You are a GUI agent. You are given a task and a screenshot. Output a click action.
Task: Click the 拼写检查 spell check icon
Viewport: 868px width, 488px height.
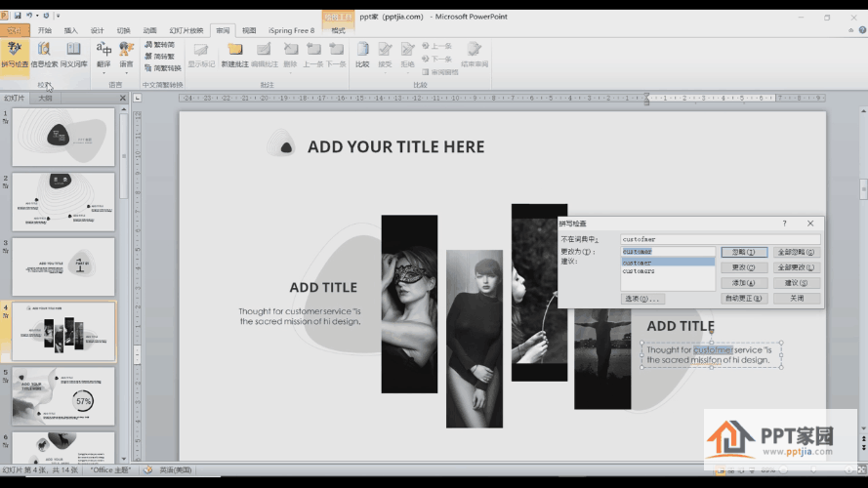(15, 55)
